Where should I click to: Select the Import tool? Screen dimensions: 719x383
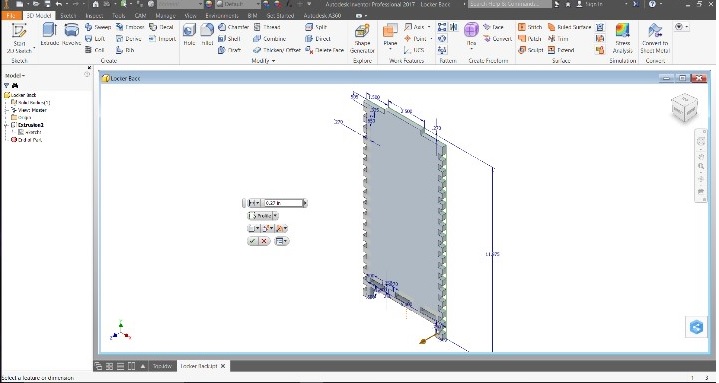(x=163, y=39)
